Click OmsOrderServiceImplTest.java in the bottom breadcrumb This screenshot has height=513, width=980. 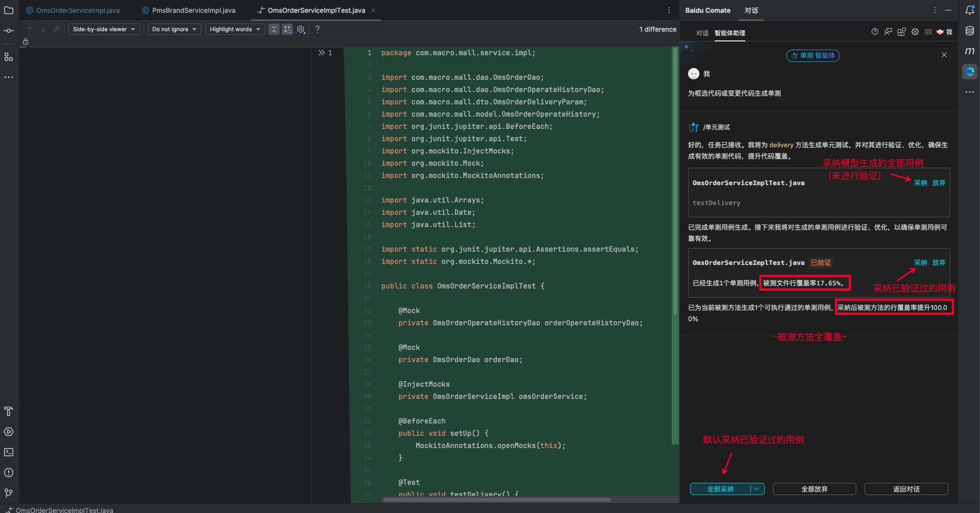[x=64, y=510]
